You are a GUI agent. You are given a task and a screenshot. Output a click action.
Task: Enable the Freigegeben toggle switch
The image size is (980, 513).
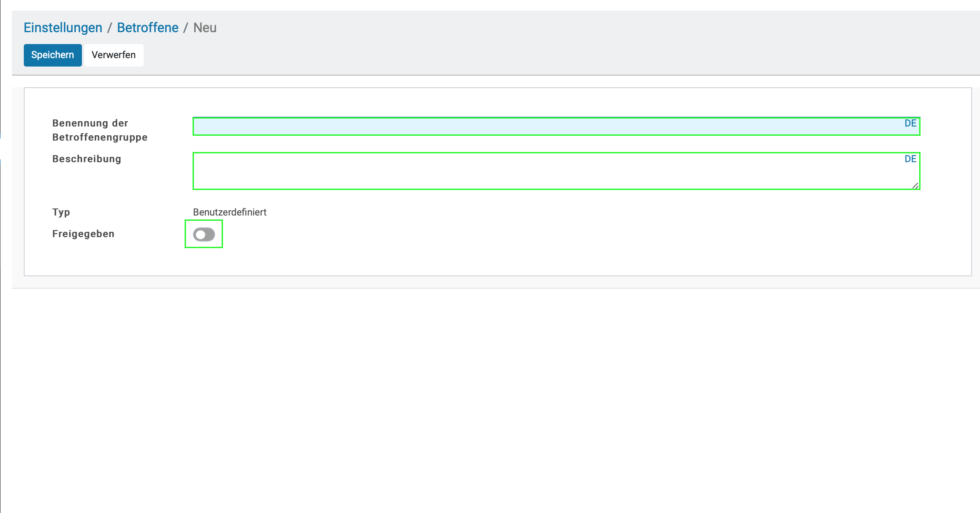(x=204, y=234)
